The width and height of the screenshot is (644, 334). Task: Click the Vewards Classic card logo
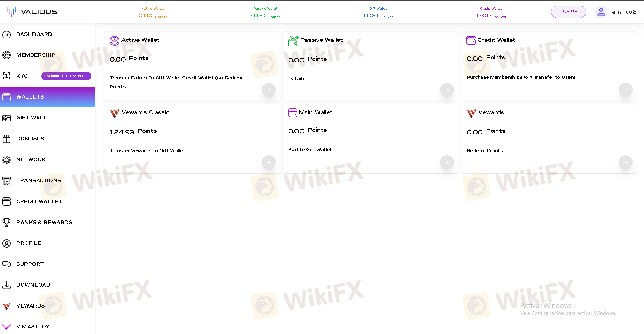[115, 113]
